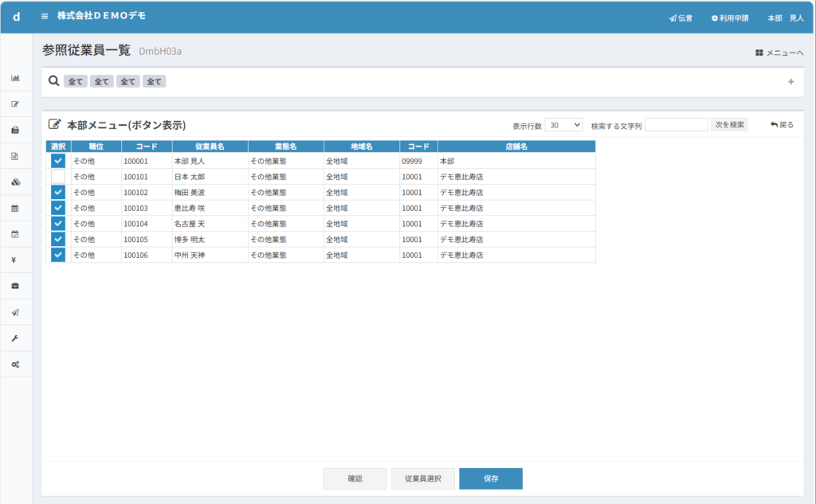Focus the 検索する文字列 text field
Image resolution: width=816 pixels, height=504 pixels.
pos(676,125)
